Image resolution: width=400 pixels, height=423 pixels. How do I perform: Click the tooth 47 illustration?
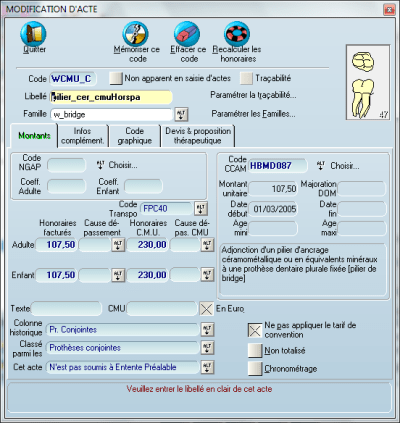[x=368, y=82]
